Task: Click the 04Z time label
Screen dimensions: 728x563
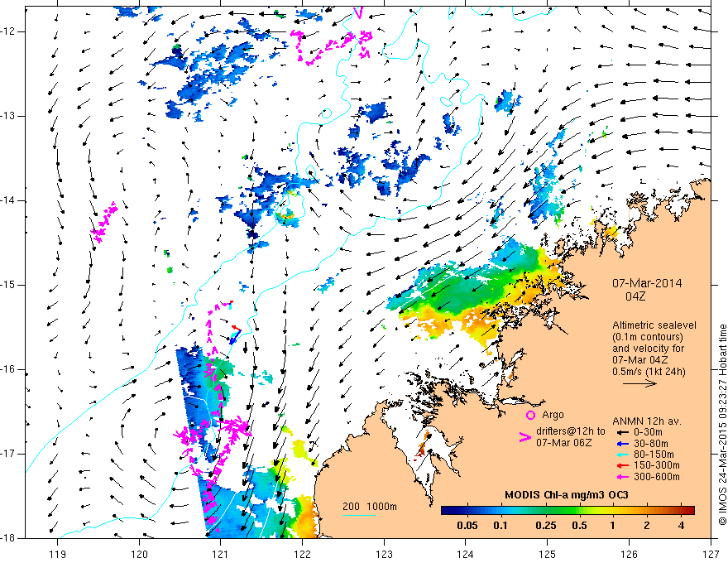Action: (x=635, y=296)
